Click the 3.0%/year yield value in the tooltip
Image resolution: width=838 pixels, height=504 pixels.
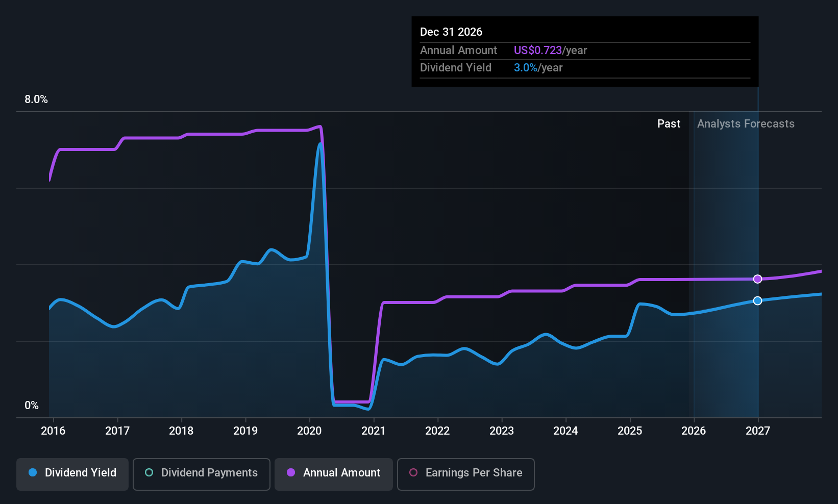tap(538, 68)
